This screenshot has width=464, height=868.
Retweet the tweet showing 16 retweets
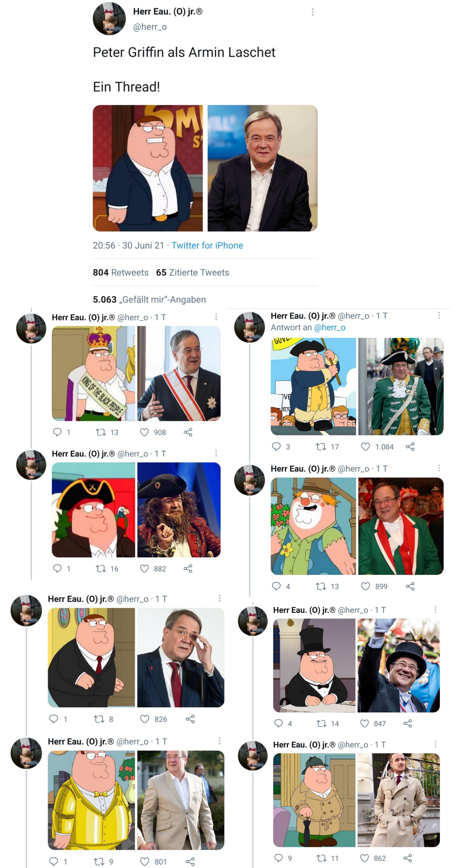tap(101, 569)
